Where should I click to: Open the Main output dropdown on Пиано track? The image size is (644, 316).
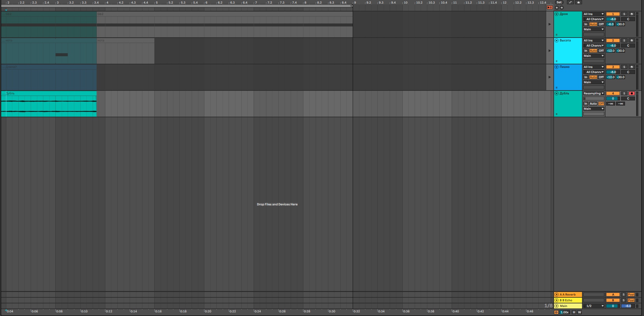pyautogui.click(x=594, y=82)
